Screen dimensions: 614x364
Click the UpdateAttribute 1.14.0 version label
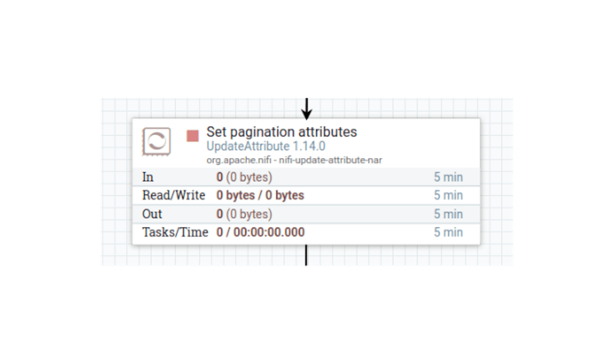tap(266, 146)
